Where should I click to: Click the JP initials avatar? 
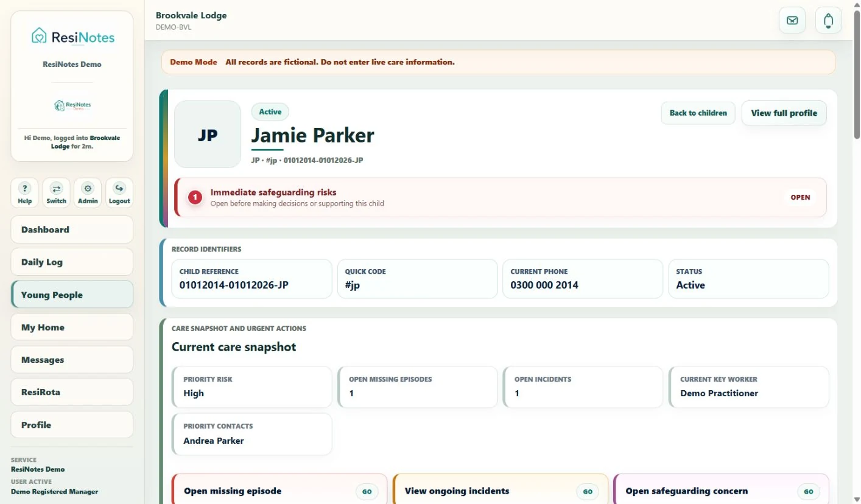point(208,135)
